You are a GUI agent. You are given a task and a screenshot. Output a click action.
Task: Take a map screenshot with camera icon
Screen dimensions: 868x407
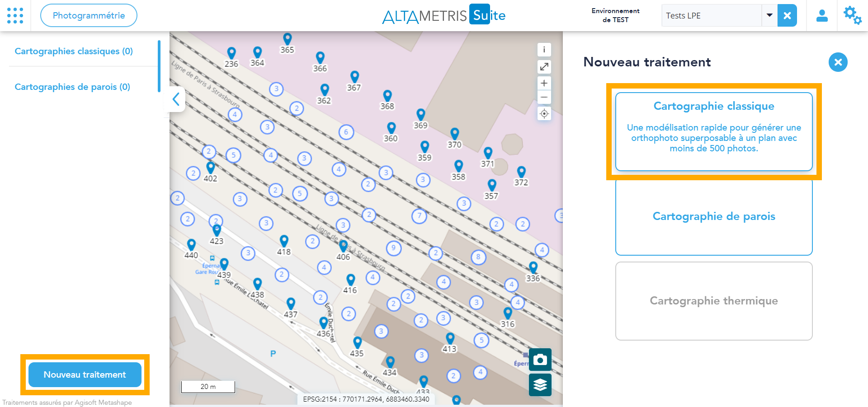[x=540, y=360]
